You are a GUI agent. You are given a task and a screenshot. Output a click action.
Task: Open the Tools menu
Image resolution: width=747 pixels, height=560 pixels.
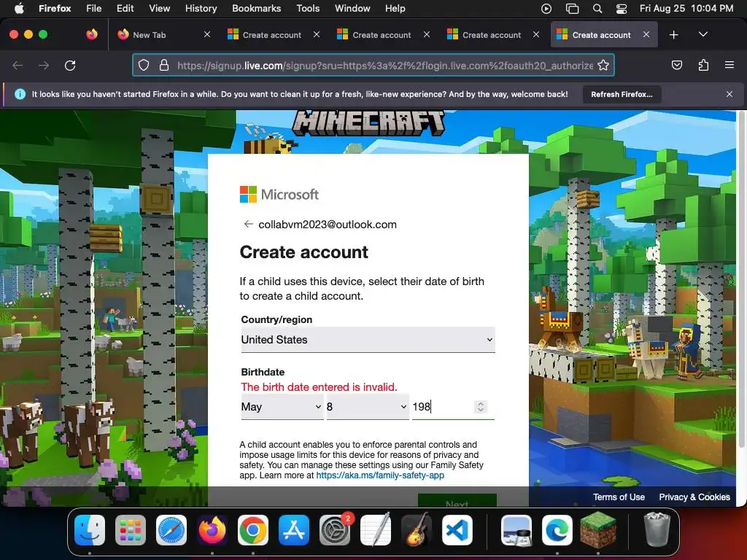[308, 8]
